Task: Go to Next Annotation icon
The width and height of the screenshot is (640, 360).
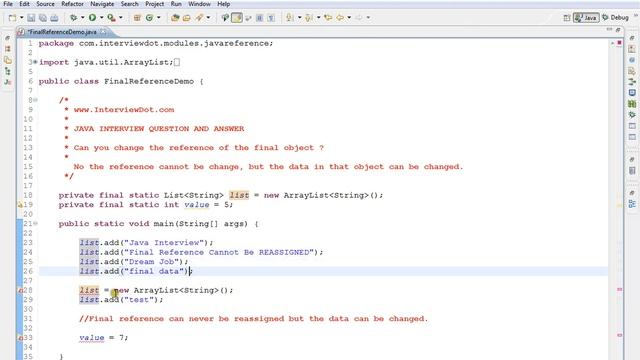Action: 290,18
